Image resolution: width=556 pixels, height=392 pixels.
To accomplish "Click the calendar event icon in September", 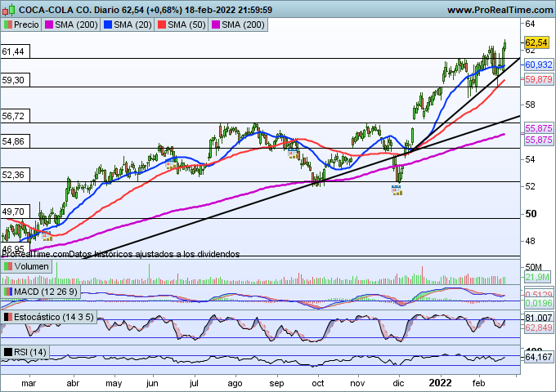I will pyautogui.click(x=293, y=154).
